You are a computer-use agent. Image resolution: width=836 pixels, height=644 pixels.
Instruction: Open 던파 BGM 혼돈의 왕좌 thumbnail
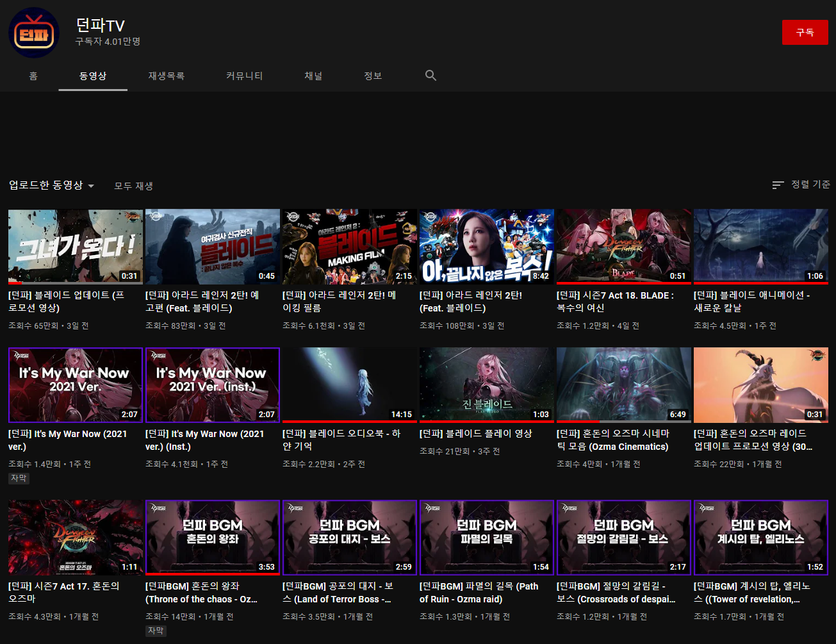coord(213,538)
